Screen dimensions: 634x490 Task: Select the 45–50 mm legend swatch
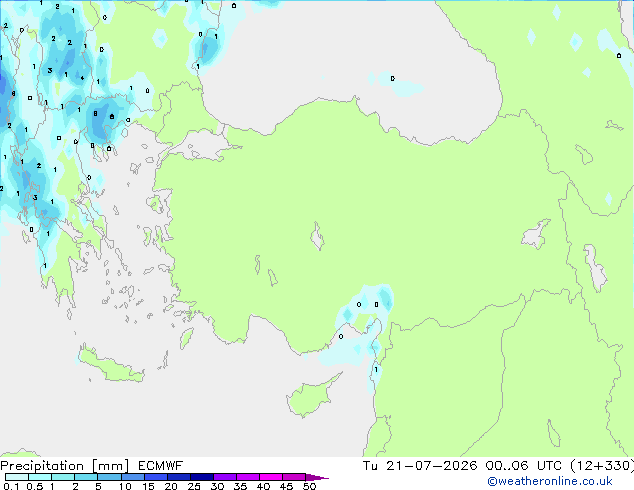point(294,477)
